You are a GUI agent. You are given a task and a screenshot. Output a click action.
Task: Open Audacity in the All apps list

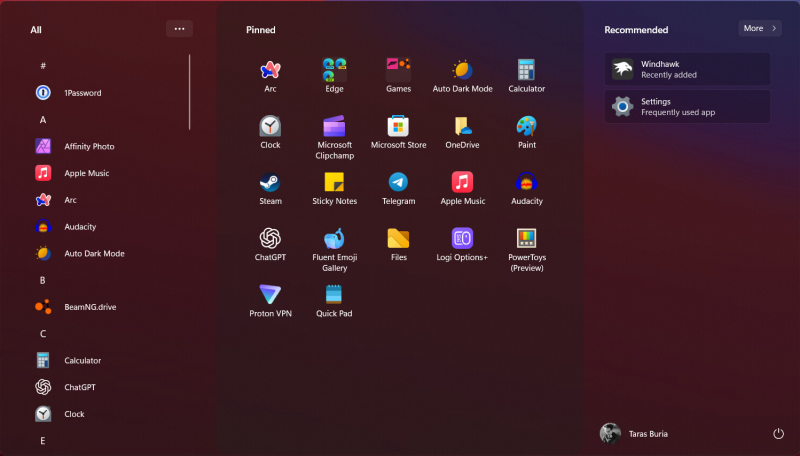pos(109,226)
